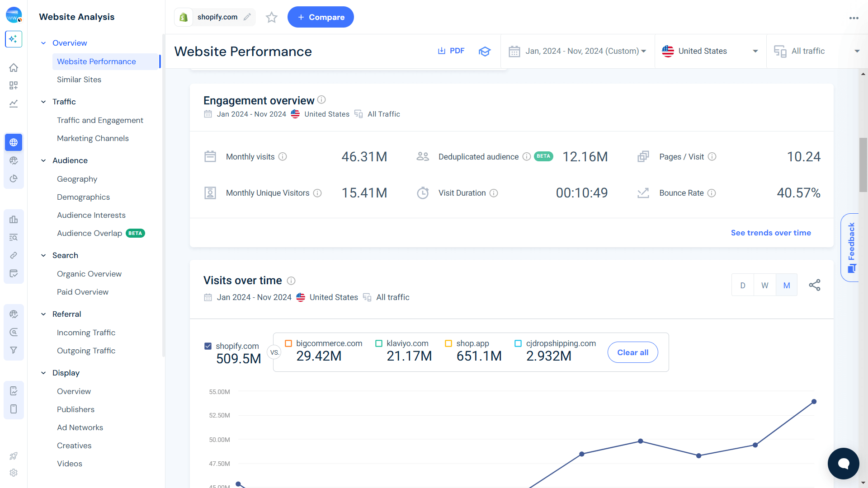Open the Home icon in the sidebar
This screenshot has height=488, width=868.
pyautogui.click(x=14, y=67)
